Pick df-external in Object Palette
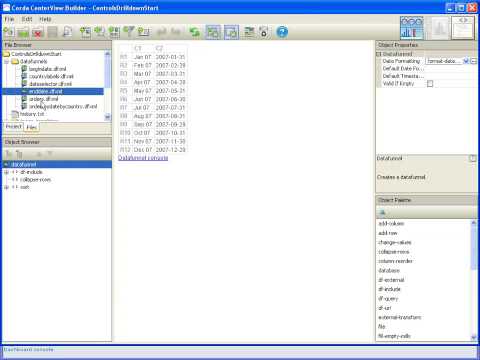 391,280
